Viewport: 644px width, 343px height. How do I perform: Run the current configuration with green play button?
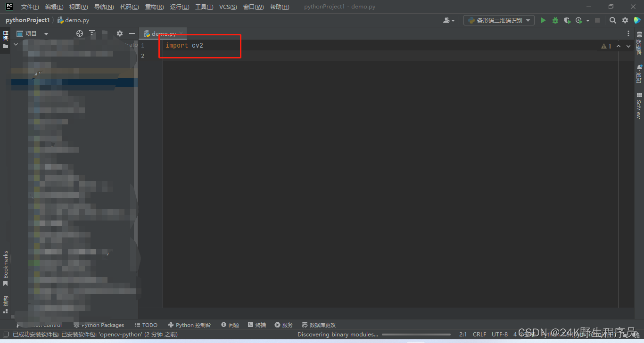click(543, 20)
